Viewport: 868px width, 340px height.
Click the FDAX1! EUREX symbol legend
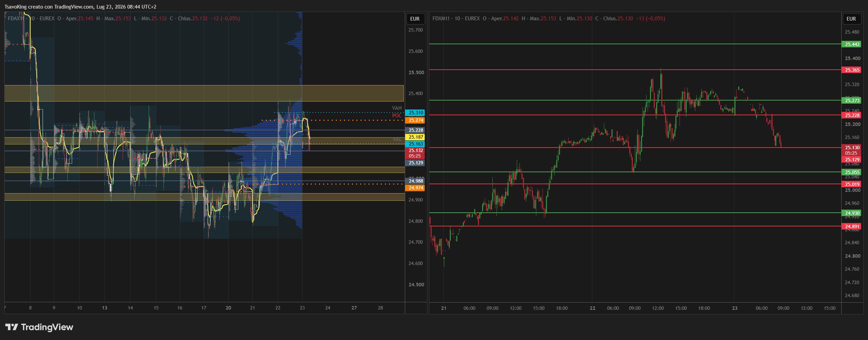(31, 19)
